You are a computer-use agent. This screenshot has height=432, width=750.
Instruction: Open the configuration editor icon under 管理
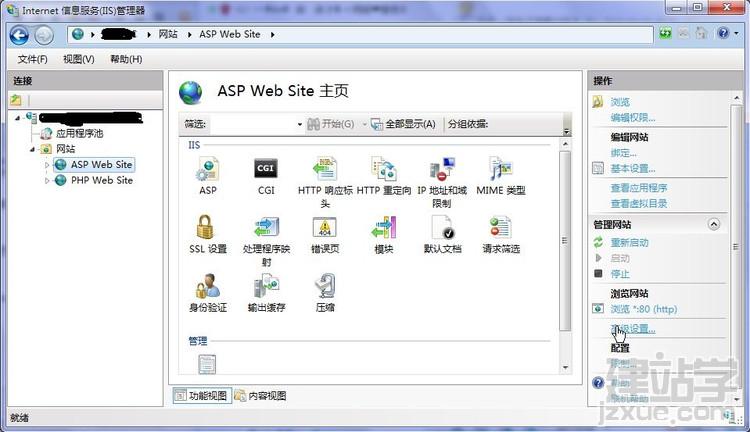pyautogui.click(x=207, y=364)
